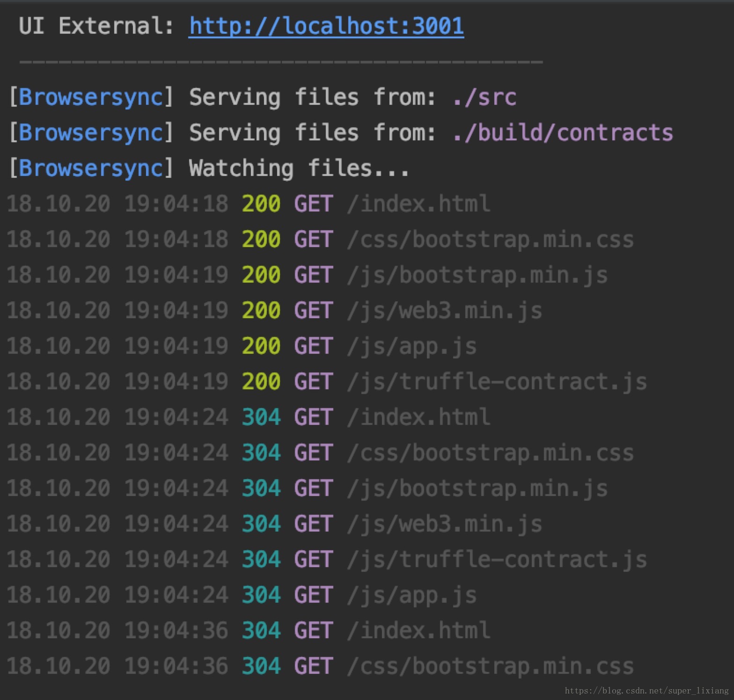Select the 19:04:24 304 /js/bootstrap.min.js entry
This screenshot has height=700, width=734.
(x=307, y=489)
